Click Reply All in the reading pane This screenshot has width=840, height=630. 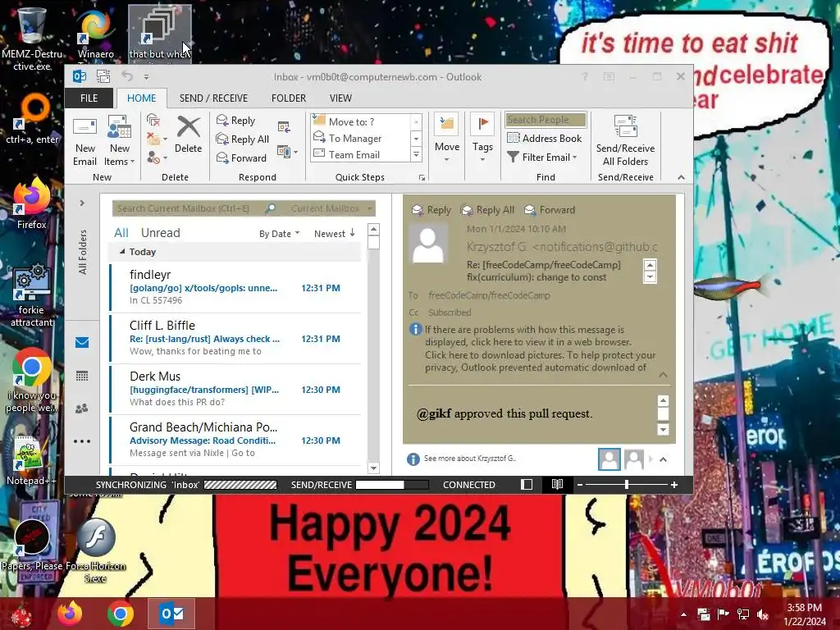point(487,210)
